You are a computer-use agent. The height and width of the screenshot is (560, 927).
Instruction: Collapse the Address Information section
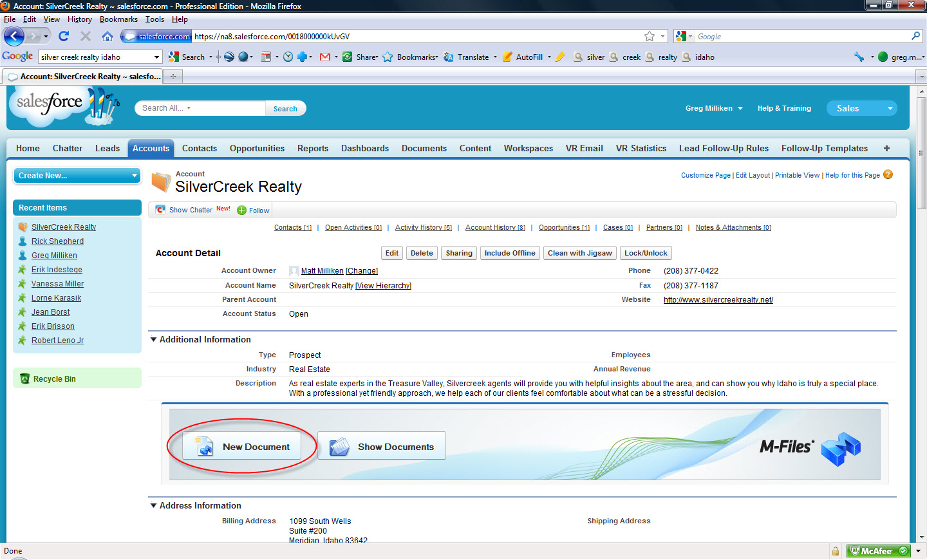(x=154, y=505)
